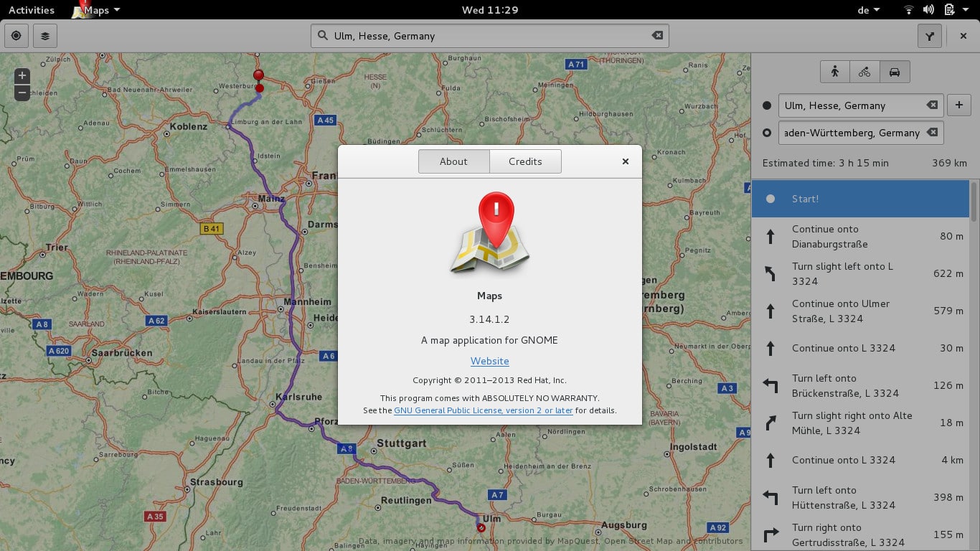Select walking as transport mode
980x551 pixels.
click(x=835, y=72)
